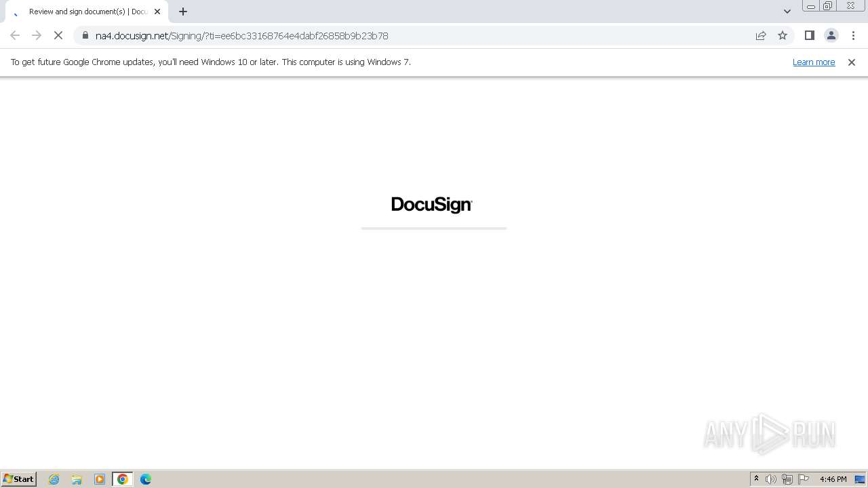Open the Chrome profile menu
Viewport: 868px width, 488px height.
tap(831, 35)
